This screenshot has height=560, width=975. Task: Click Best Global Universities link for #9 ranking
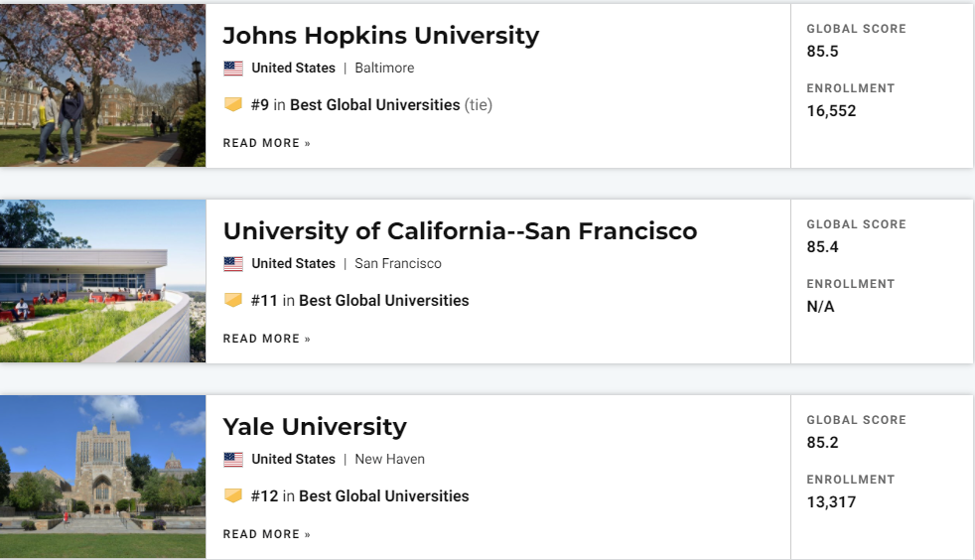[x=374, y=104]
